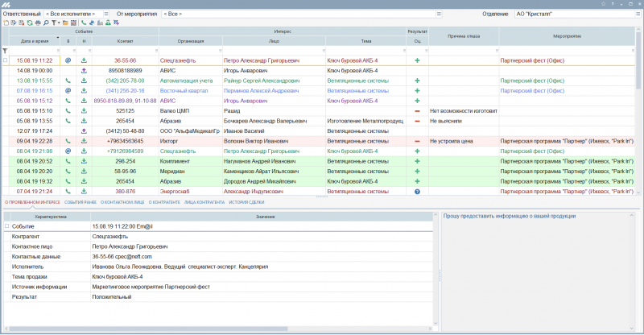Click blue question mark result in Энергоснаб row
This screenshot has width=644, height=335.
(x=417, y=192)
